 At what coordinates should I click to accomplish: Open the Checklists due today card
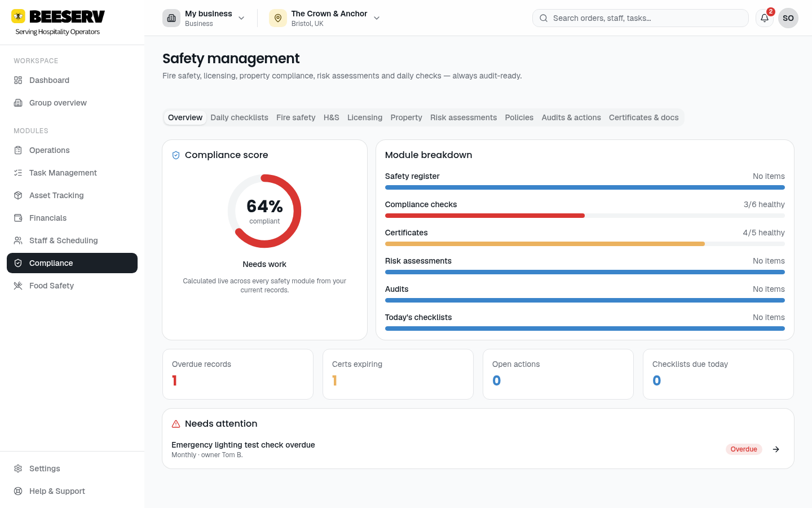(x=718, y=374)
